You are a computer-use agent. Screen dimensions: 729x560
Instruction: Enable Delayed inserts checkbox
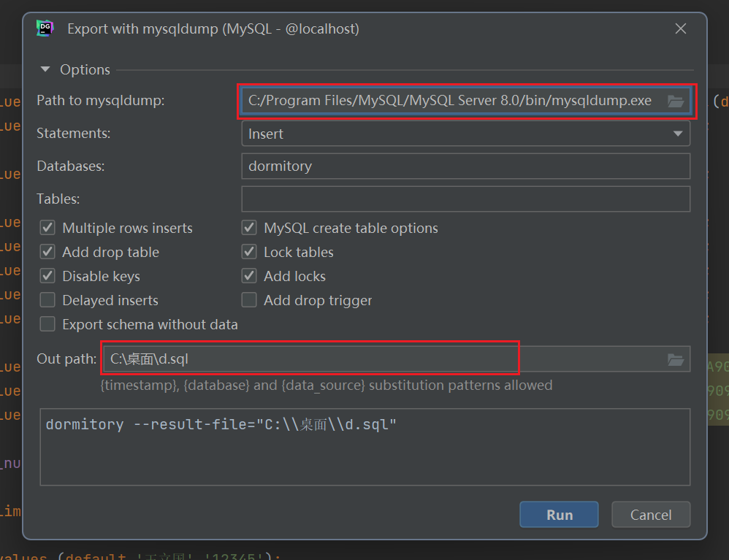(x=47, y=300)
